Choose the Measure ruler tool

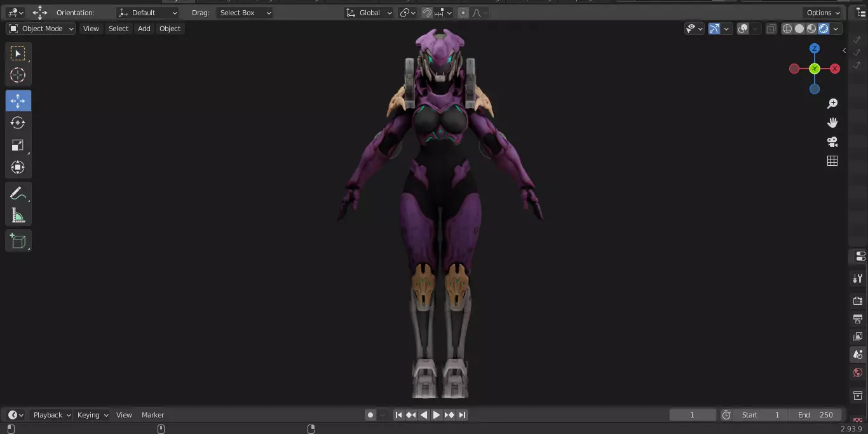click(18, 215)
